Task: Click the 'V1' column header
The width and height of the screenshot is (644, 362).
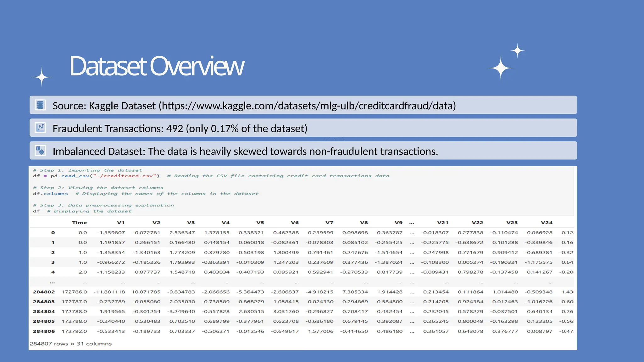Action: [121, 222]
